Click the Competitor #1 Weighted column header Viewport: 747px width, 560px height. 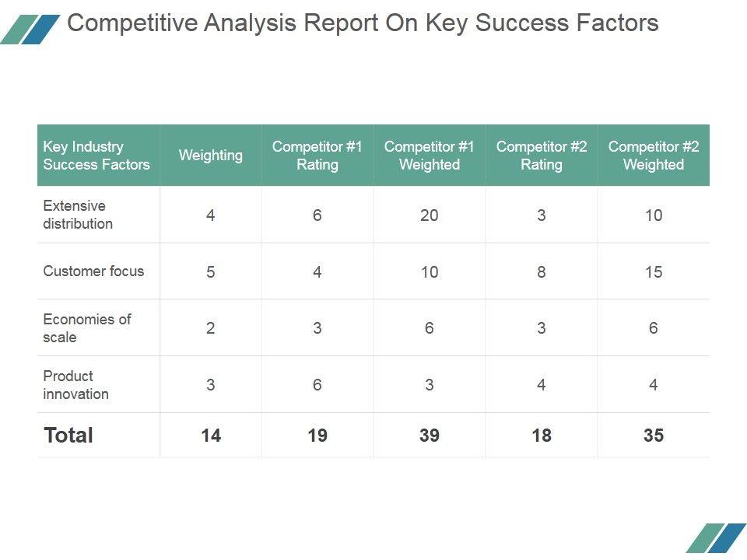click(430, 156)
